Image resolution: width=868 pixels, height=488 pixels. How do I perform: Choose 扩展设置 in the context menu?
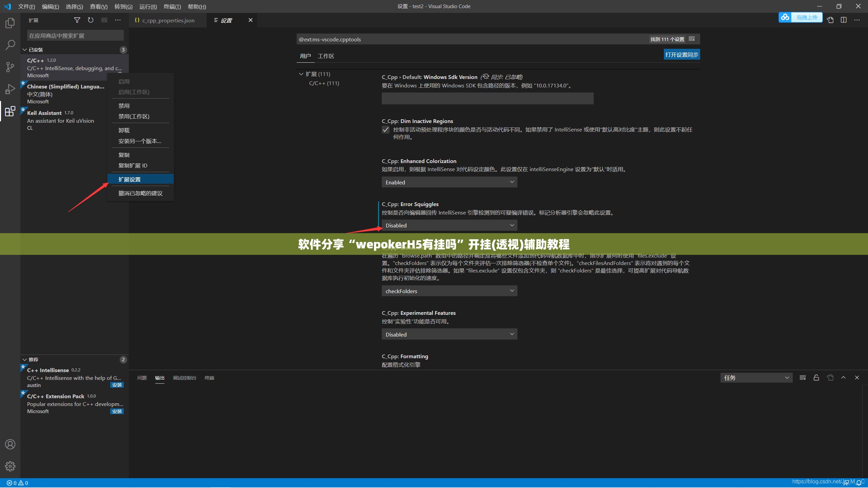pyautogui.click(x=140, y=179)
